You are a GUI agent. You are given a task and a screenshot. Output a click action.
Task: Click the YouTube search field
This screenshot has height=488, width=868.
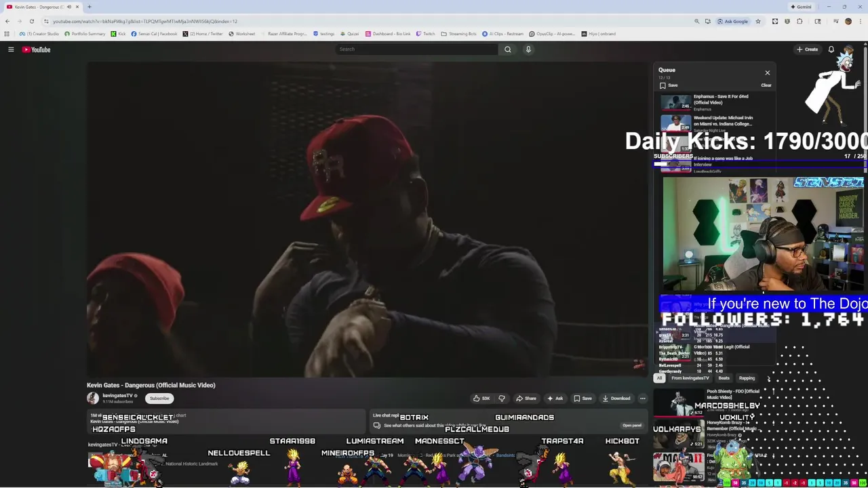[x=417, y=49]
